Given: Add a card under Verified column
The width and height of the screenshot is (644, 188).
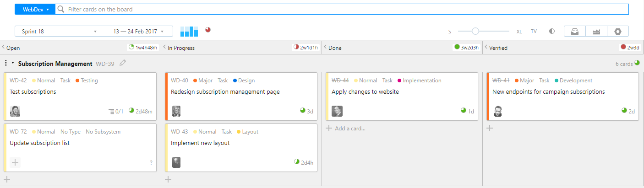Looking at the screenshot, I should click(x=490, y=128).
